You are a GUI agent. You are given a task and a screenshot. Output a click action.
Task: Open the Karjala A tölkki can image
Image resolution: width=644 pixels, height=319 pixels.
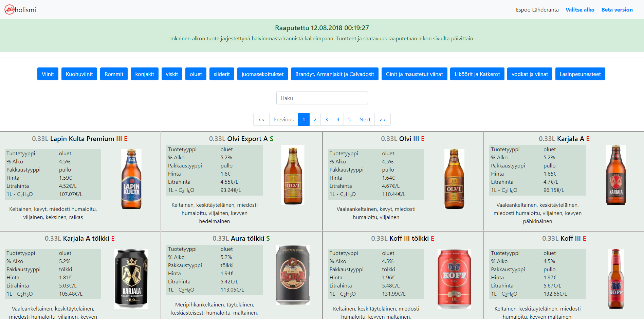coord(131,279)
